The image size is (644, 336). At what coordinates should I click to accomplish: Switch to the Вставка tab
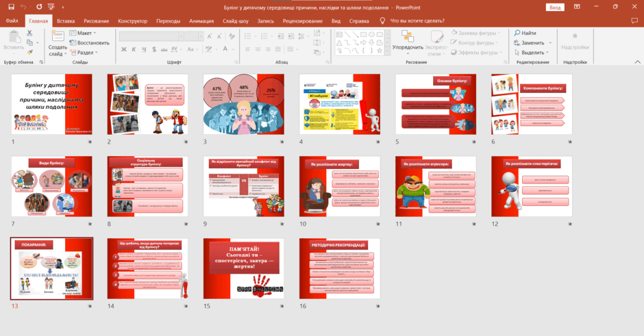(66, 21)
